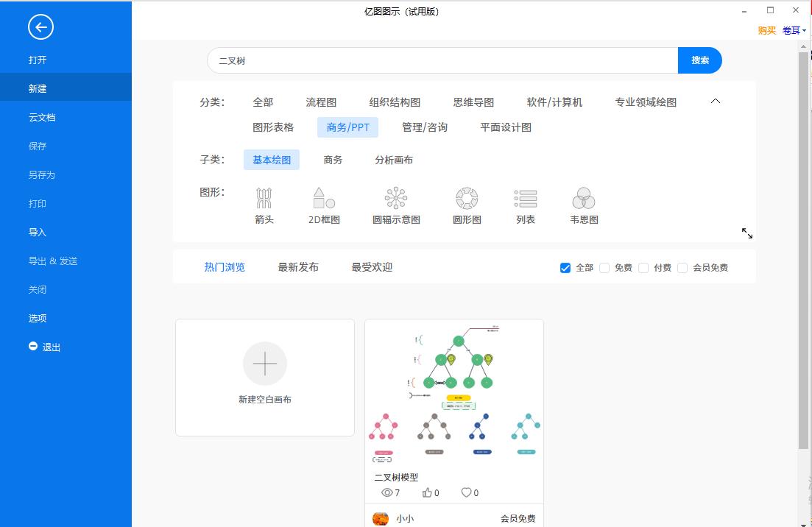Expand the shapes area with the corner arrow

747,233
